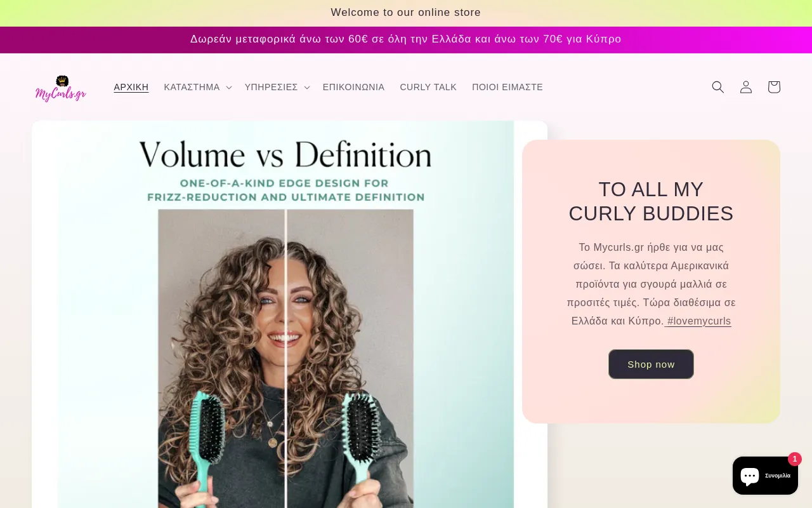Follow the #lovemycurls link
Image resolution: width=812 pixels, height=508 pixels.
[698, 321]
